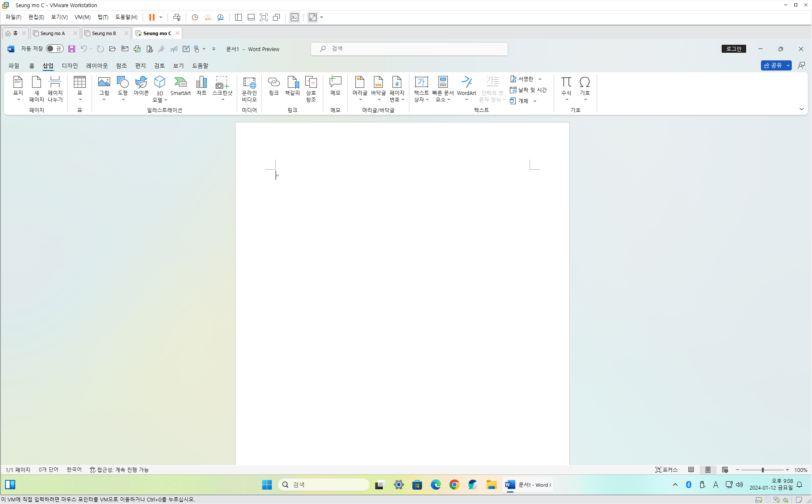Insert page break (페이지 나누기)
Screen dimensions: 812x504
pyautogui.click(x=55, y=89)
